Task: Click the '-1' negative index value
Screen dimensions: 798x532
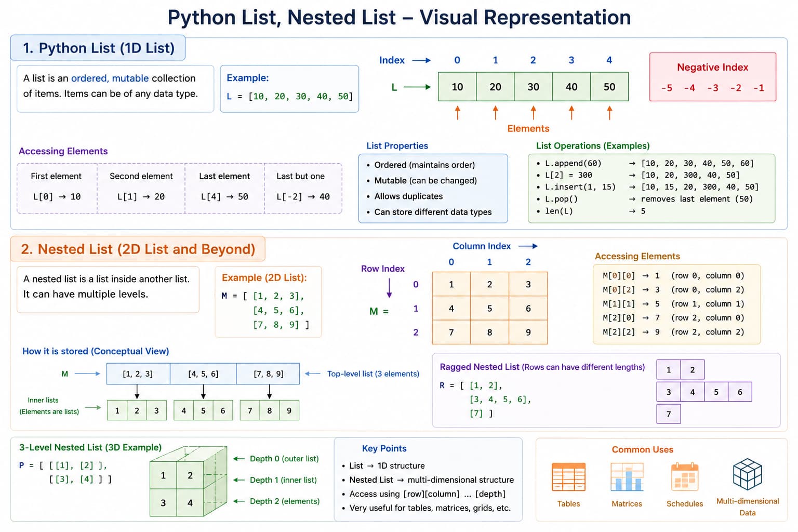Action: point(759,88)
